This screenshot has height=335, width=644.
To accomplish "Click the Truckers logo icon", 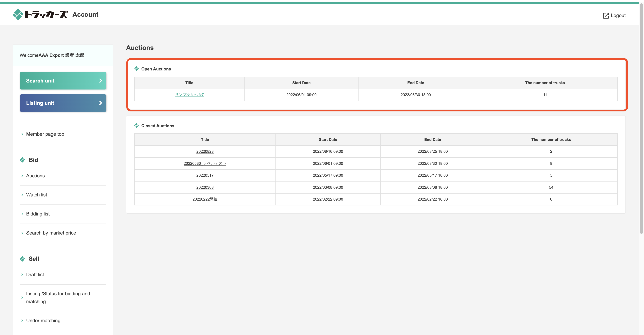I will 18,15.
